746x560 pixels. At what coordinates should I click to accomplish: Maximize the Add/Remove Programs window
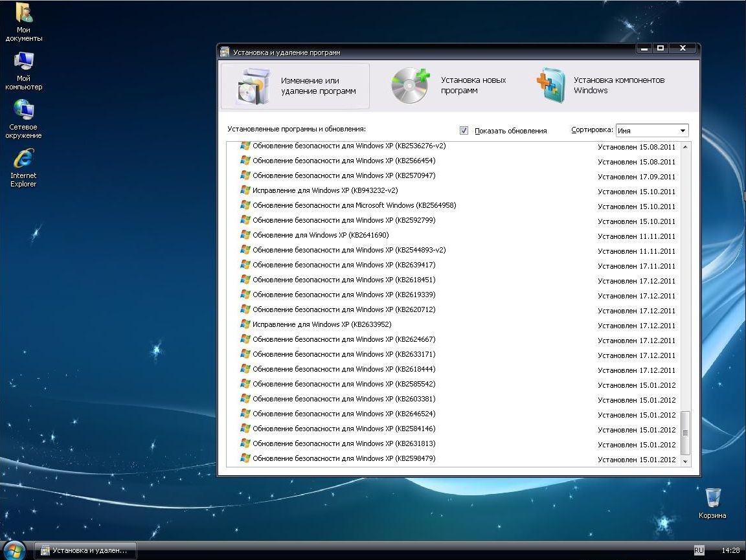click(x=661, y=48)
